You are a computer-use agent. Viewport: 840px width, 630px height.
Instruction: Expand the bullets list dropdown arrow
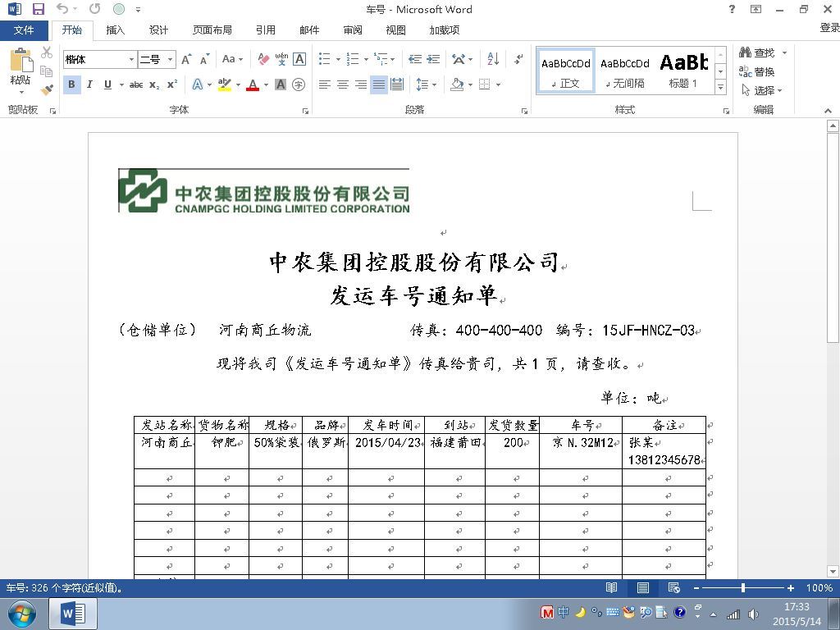point(338,59)
